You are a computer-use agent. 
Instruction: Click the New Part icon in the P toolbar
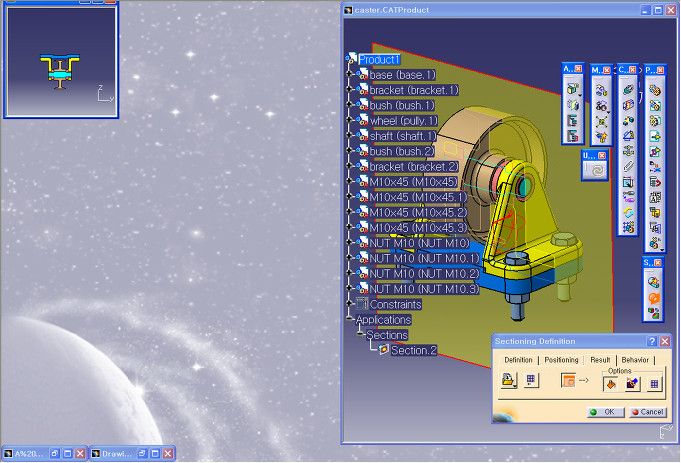655,121
